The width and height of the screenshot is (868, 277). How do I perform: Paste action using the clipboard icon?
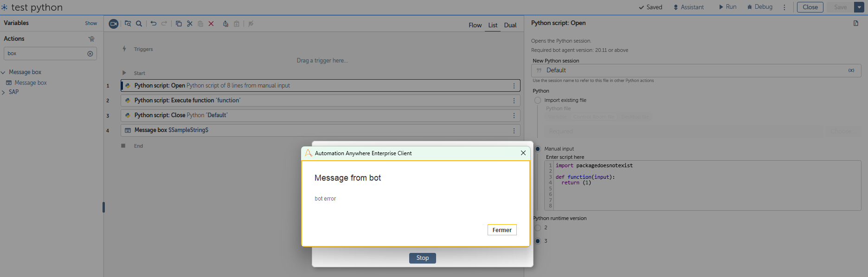tap(200, 24)
